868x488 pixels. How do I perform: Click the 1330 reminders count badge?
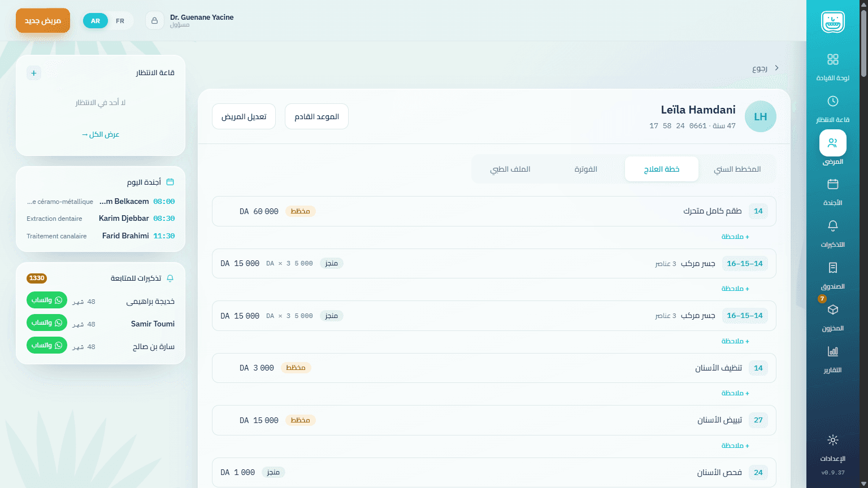coord(37,278)
